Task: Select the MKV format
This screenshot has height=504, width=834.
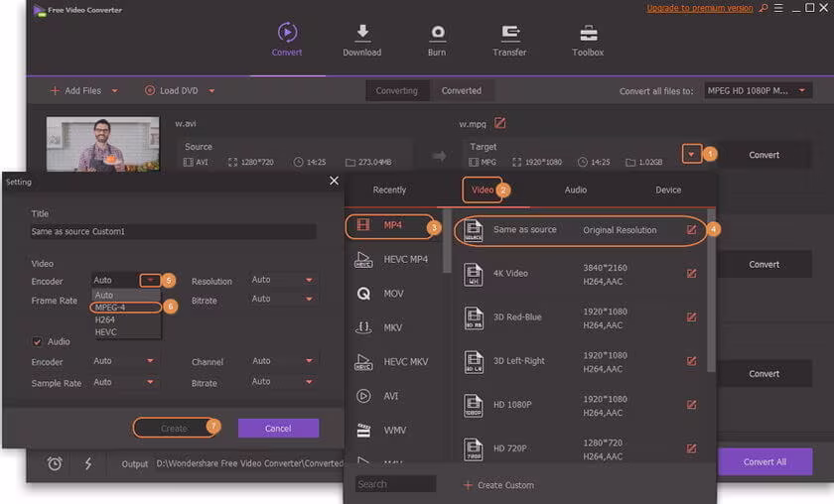Action: click(x=393, y=327)
